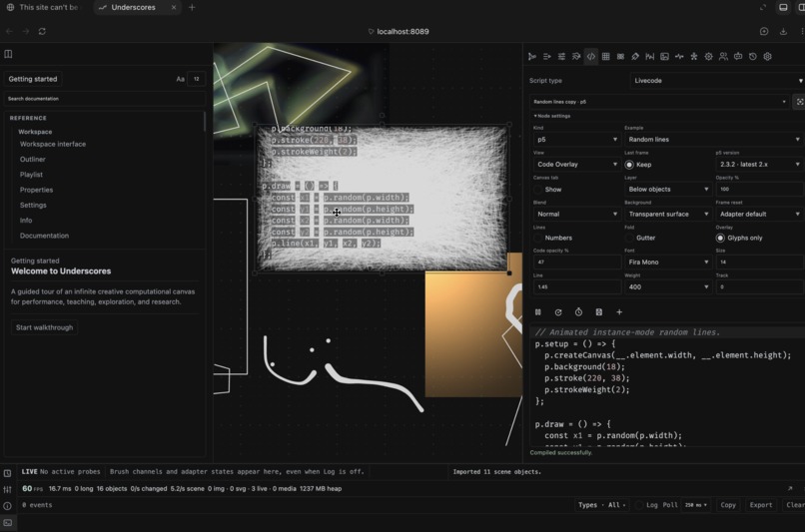Select the Keep last frame radio option
805x532 pixels.
[629, 165]
